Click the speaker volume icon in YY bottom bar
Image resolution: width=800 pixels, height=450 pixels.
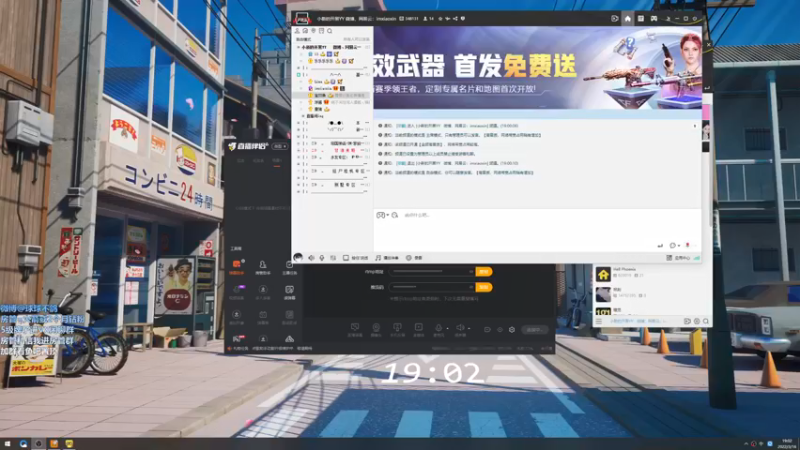tap(311, 258)
